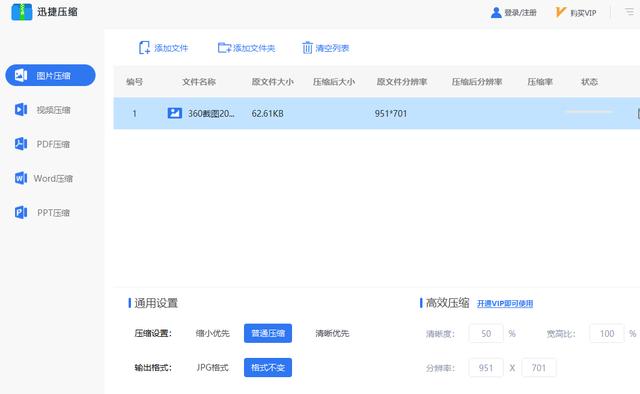Click the VIP purchase V icon
640x394 pixels.
560,12
